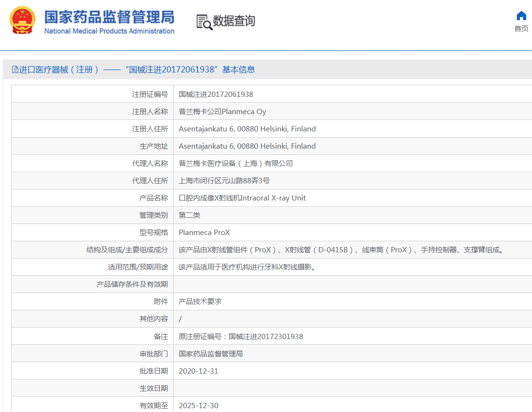Click the 其他内容 label
Image resolution: width=532 pixels, height=412 pixels.
[154, 319]
